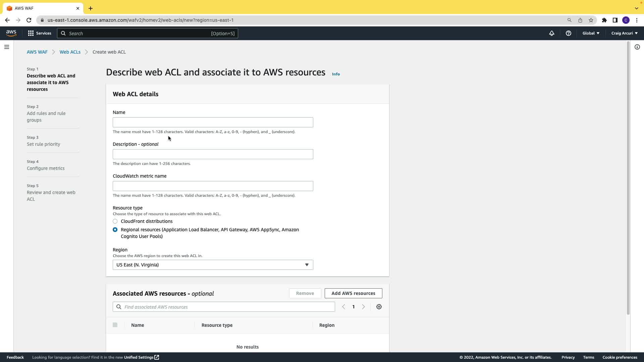Click Add AWS resources button
Screen dimensions: 644x362
tap(353, 293)
